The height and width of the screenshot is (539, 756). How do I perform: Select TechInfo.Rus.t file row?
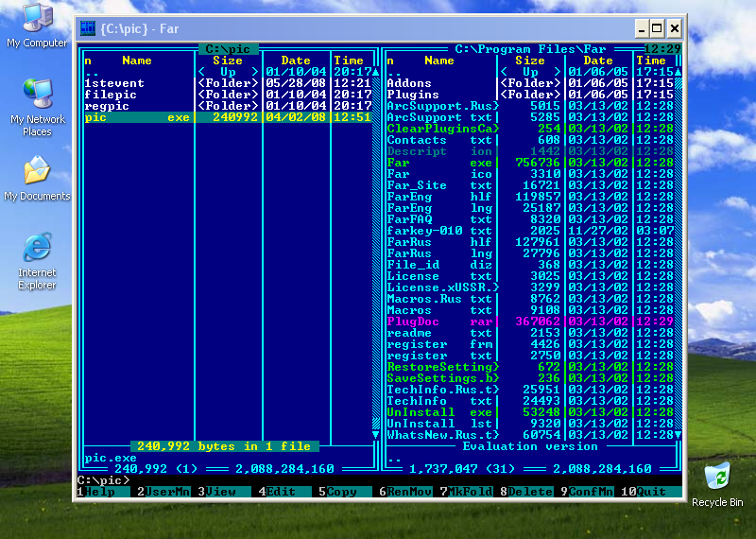530,390
